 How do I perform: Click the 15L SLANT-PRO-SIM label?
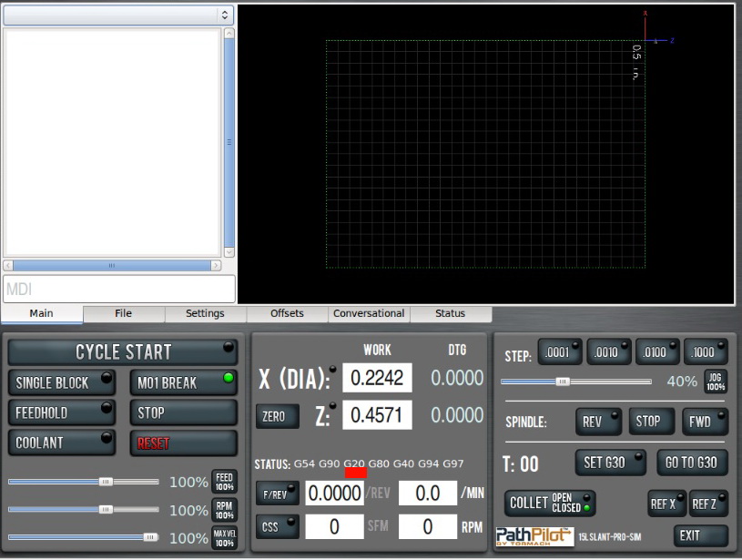[609, 537]
